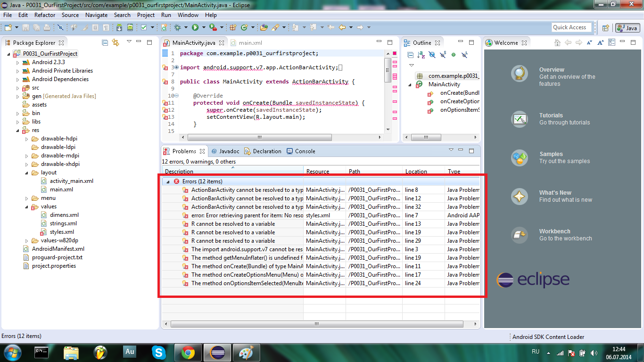Toggle Hide Fields in the Outline view
The width and height of the screenshot is (644, 362).
coord(432,55)
